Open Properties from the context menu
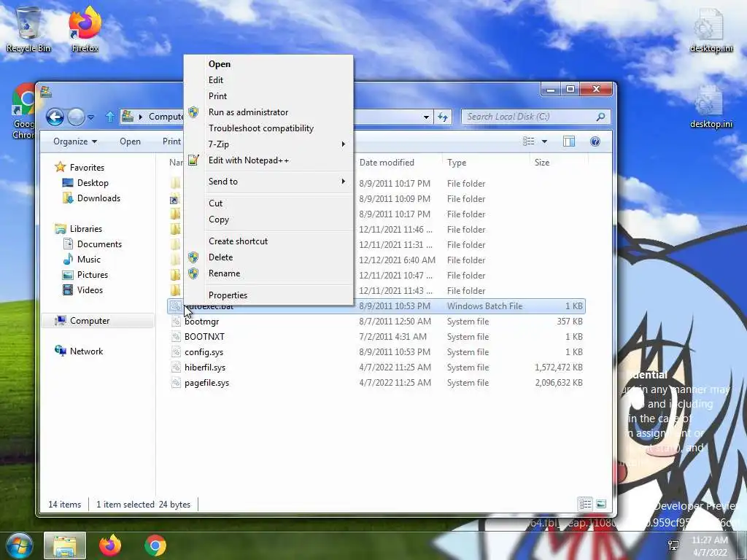The height and width of the screenshot is (560, 747). 269,295
